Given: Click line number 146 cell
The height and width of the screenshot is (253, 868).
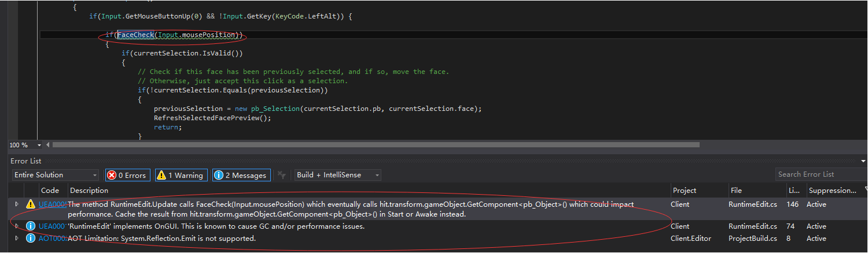Looking at the screenshot, I should coord(793,204).
